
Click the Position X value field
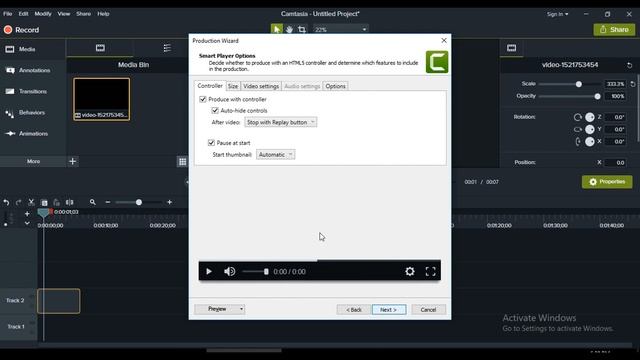[x=615, y=162]
